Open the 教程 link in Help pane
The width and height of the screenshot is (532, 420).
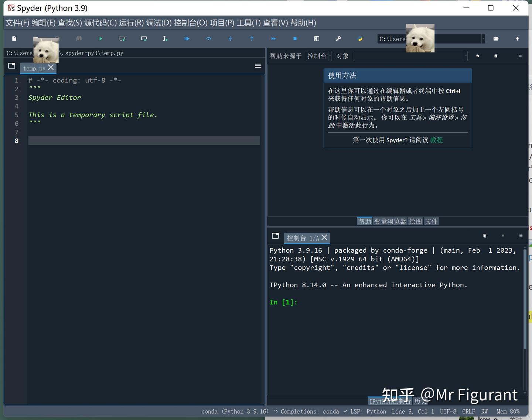coord(436,140)
